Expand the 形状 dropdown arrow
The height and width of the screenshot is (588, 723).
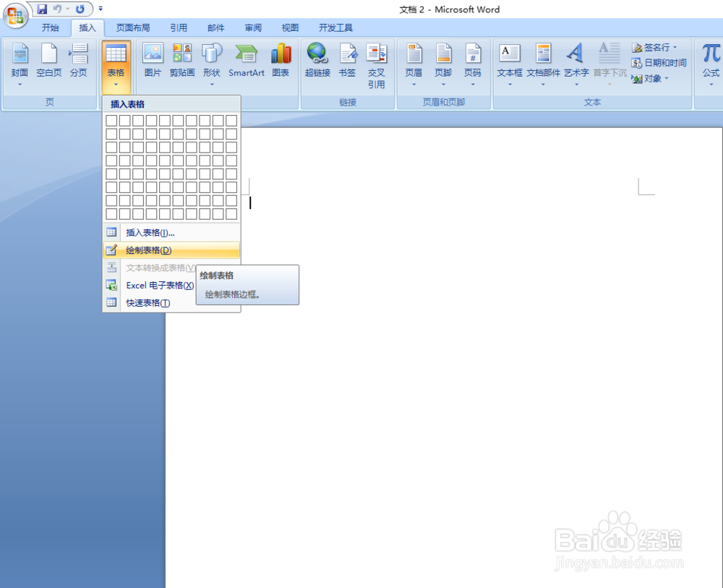tap(212, 85)
